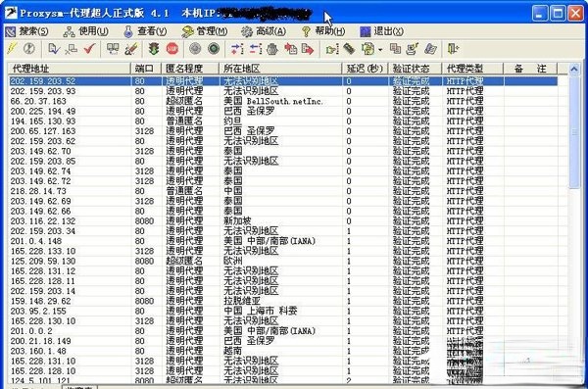The image size is (588, 389).
Task: Select proxy row 125.209.59.130
Action: pos(283,261)
